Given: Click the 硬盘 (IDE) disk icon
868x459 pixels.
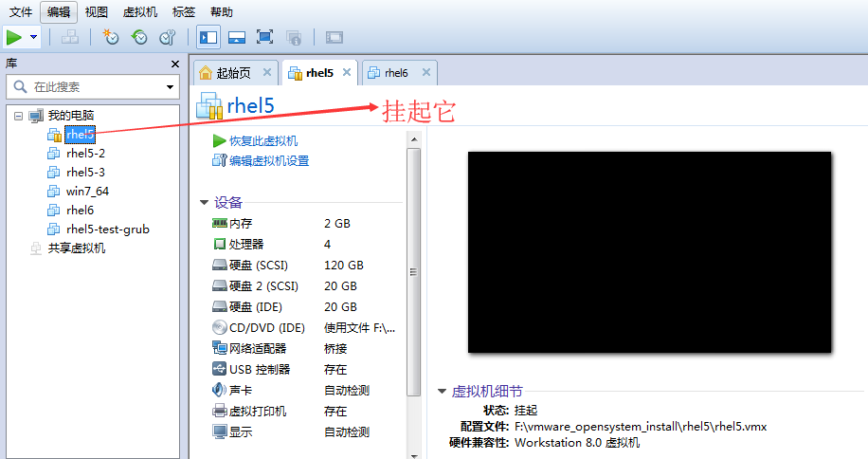Looking at the screenshot, I should pyautogui.click(x=220, y=306).
